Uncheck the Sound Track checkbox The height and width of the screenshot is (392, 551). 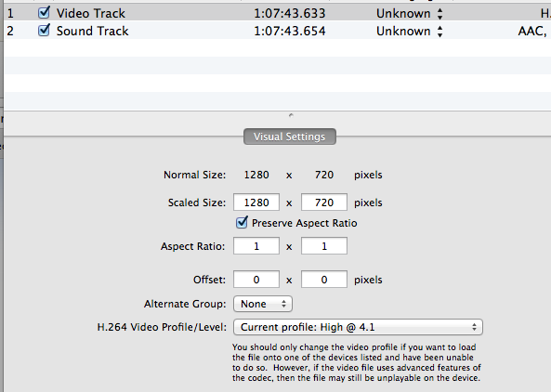click(x=44, y=31)
